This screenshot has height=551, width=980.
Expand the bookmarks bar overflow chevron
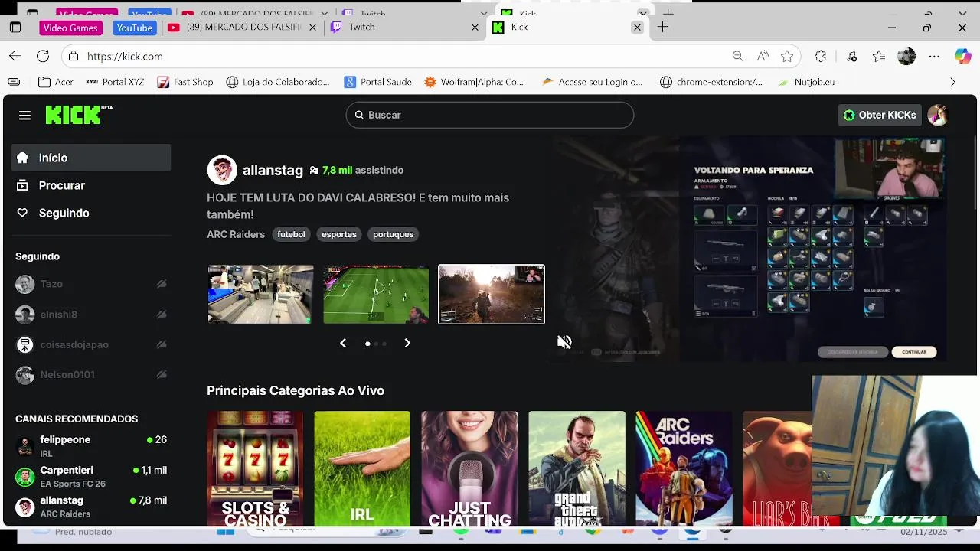[x=952, y=82]
